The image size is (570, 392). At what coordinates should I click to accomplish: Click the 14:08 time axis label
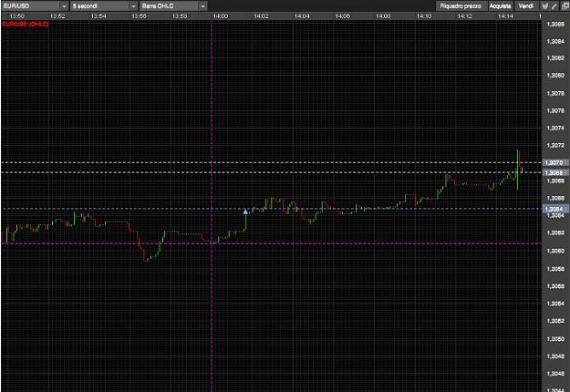pyautogui.click(x=383, y=16)
